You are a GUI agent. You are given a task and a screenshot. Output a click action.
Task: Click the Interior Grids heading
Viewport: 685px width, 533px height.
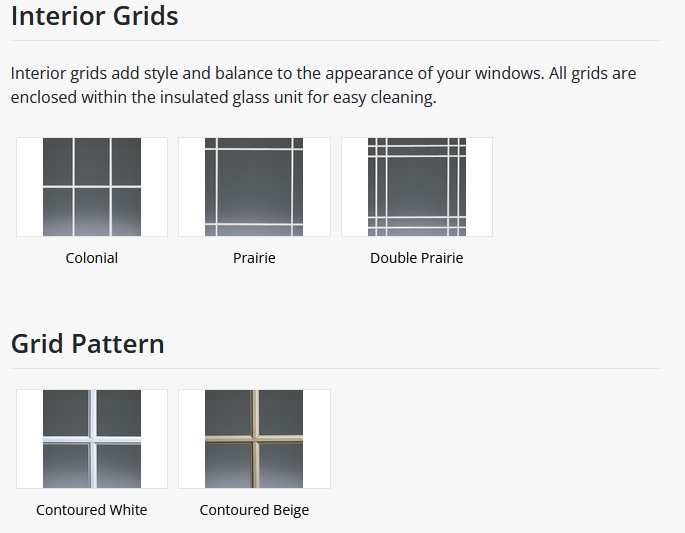pyautogui.click(x=95, y=16)
